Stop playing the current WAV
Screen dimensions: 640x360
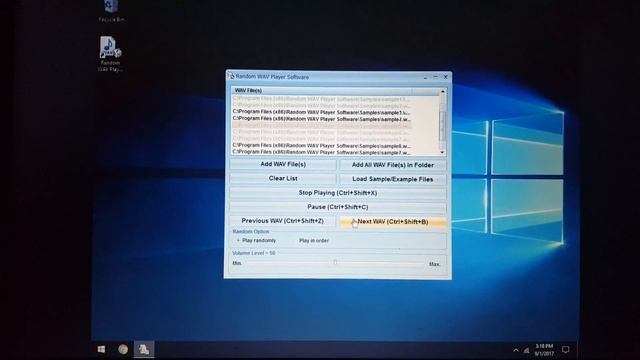(x=338, y=193)
